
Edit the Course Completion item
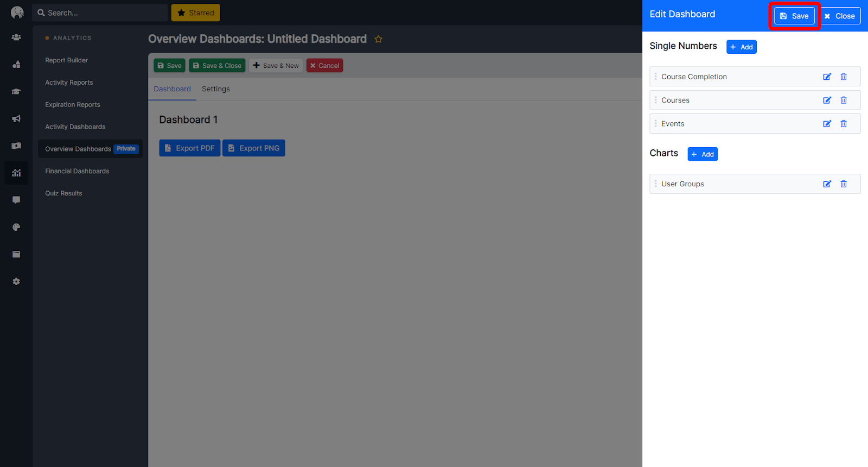click(827, 77)
